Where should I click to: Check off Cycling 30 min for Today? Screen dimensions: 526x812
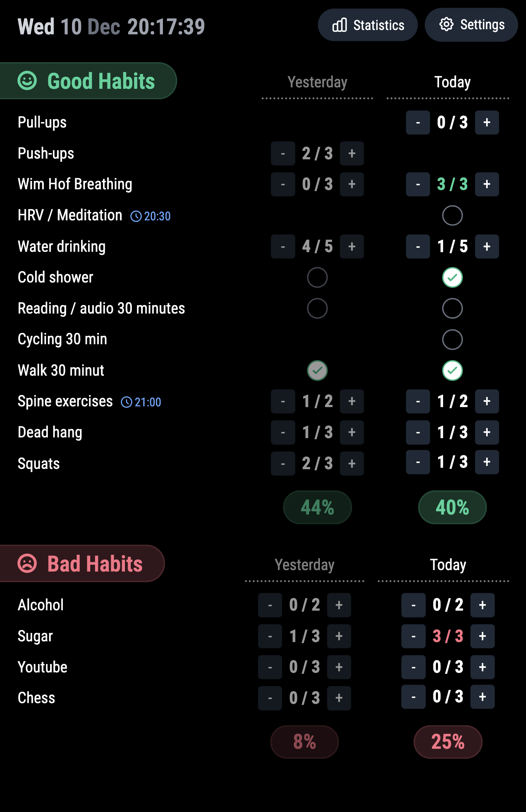(x=452, y=339)
